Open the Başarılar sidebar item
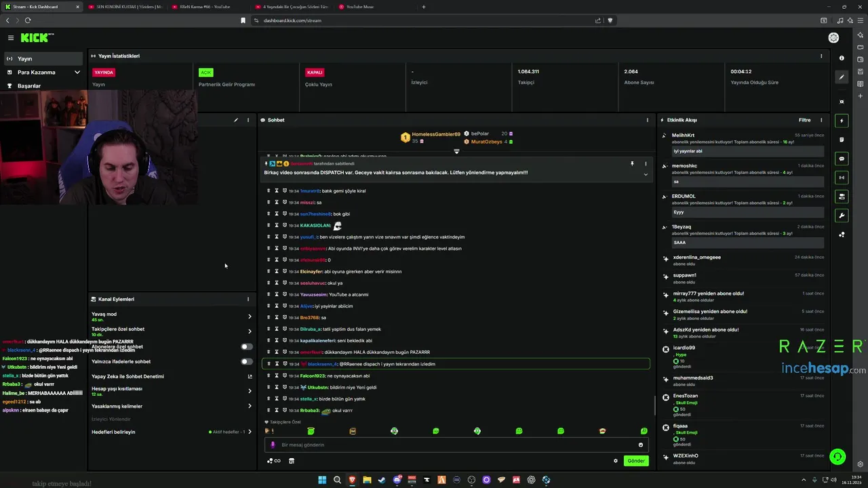The image size is (868, 488). [x=44, y=86]
